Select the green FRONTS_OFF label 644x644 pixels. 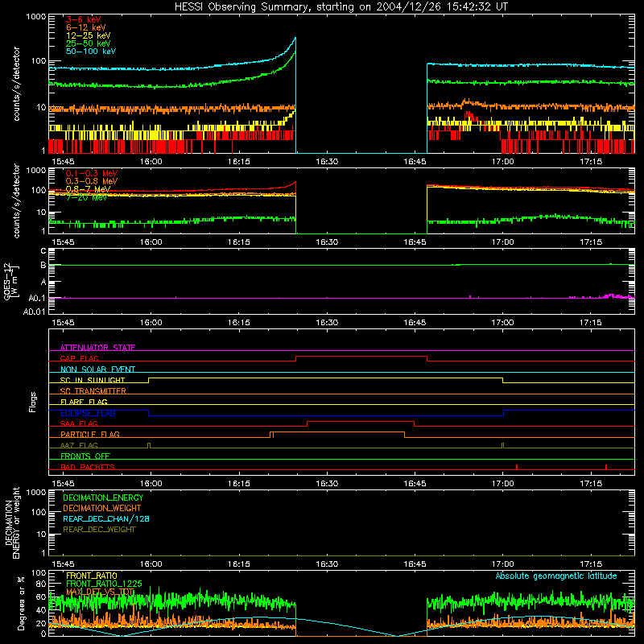[85, 456]
